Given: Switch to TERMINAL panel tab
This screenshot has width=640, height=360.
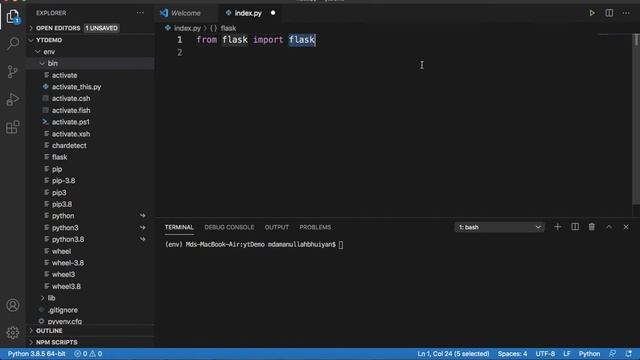Looking at the screenshot, I should coord(179,227).
